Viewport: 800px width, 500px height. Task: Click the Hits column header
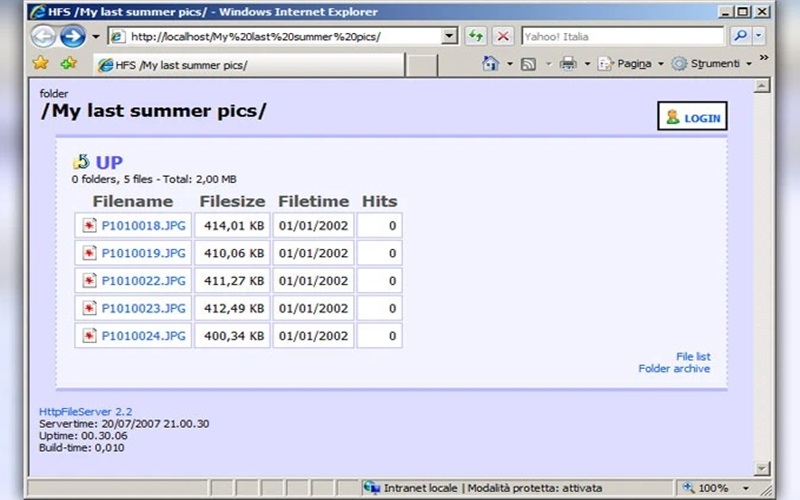(380, 201)
